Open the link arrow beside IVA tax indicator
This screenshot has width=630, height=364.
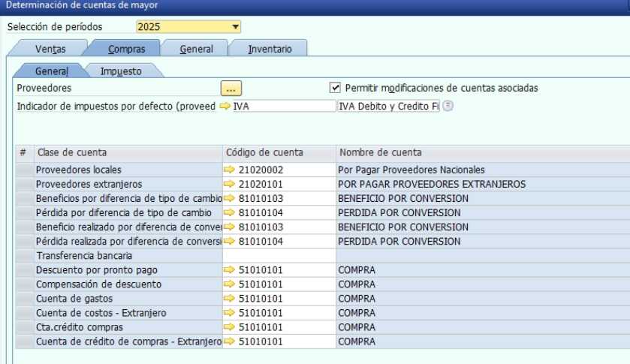225,107
